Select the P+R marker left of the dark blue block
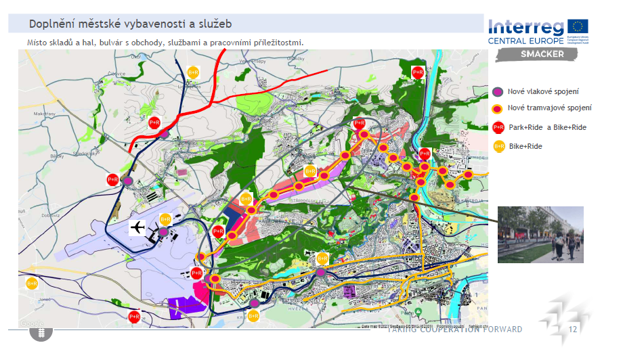Image resolution: width=623 pixels, height=364 pixels. pyautogui.click(x=218, y=231)
